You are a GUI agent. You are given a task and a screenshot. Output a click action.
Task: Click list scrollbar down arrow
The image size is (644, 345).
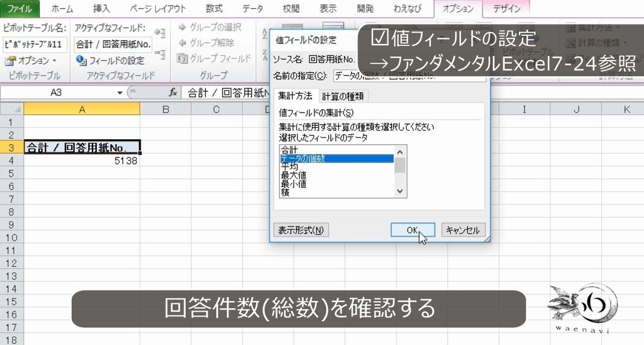point(400,191)
